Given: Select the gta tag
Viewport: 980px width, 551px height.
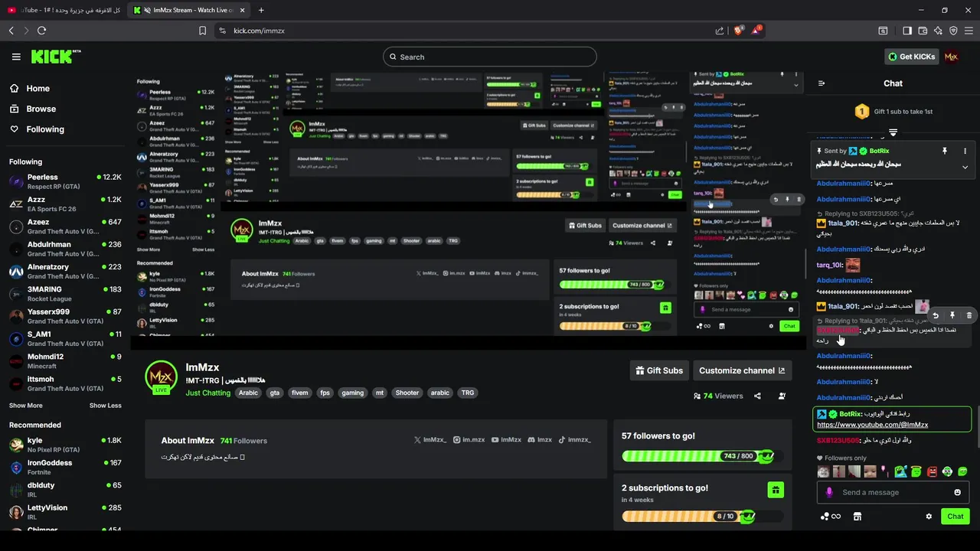Looking at the screenshot, I should (275, 393).
